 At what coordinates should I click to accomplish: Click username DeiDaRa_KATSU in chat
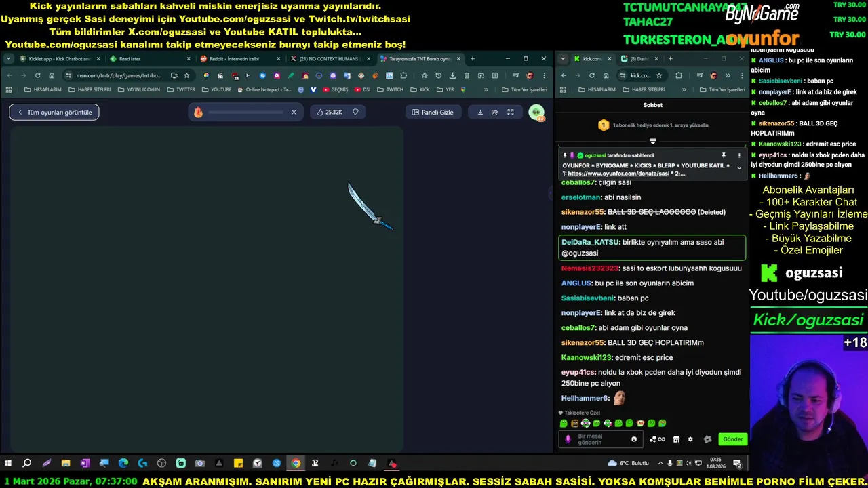click(x=590, y=242)
